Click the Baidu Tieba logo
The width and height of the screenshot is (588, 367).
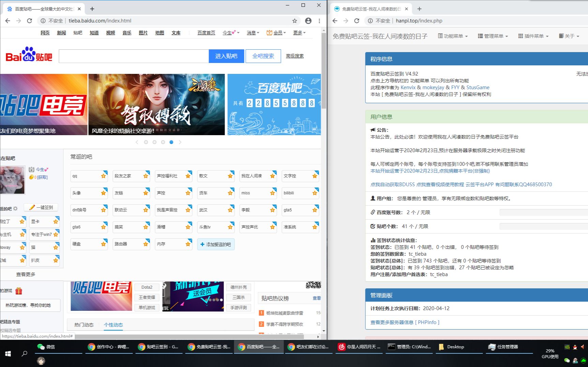click(x=29, y=55)
